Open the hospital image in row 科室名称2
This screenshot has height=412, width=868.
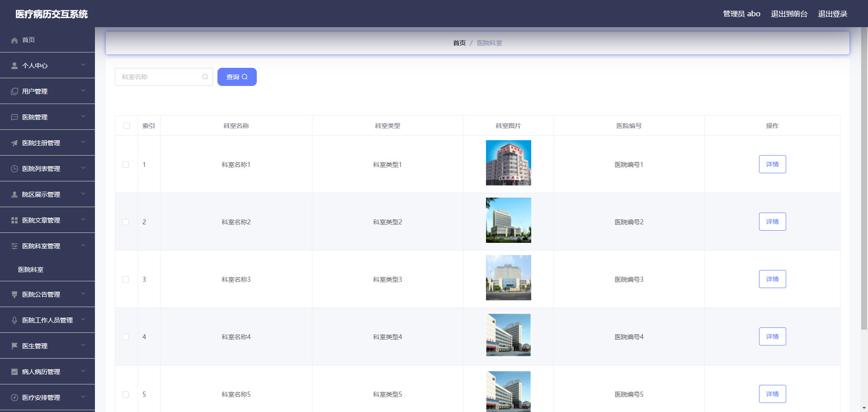point(508,220)
